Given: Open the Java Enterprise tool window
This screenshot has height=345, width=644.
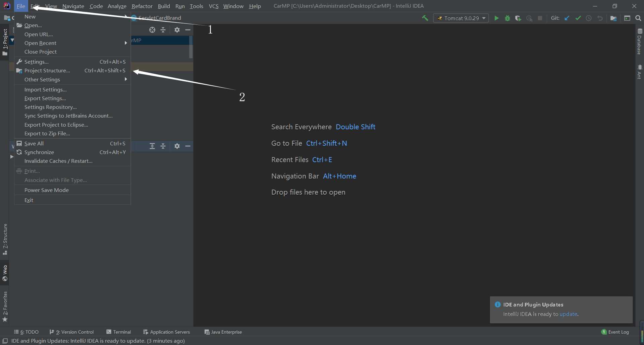Looking at the screenshot, I should (x=223, y=332).
